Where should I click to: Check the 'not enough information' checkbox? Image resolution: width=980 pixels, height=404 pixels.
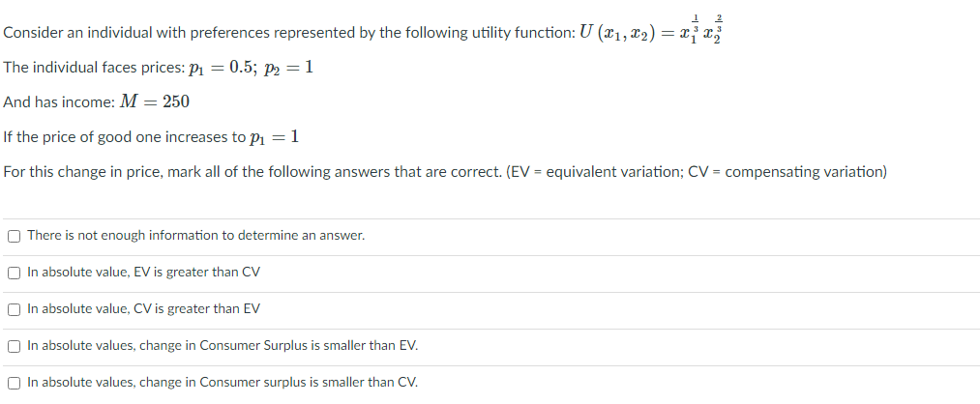pyautogui.click(x=15, y=236)
